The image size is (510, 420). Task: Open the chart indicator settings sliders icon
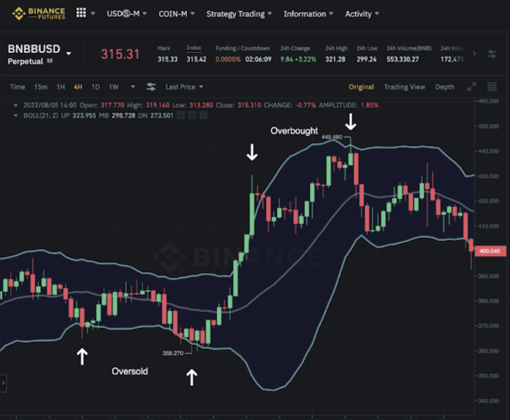click(x=151, y=87)
